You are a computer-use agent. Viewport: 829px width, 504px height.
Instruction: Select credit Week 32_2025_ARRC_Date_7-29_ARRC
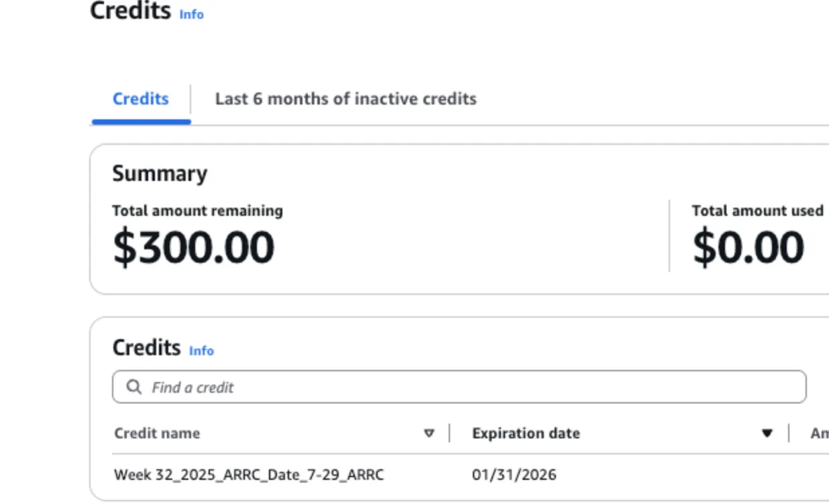(248, 475)
